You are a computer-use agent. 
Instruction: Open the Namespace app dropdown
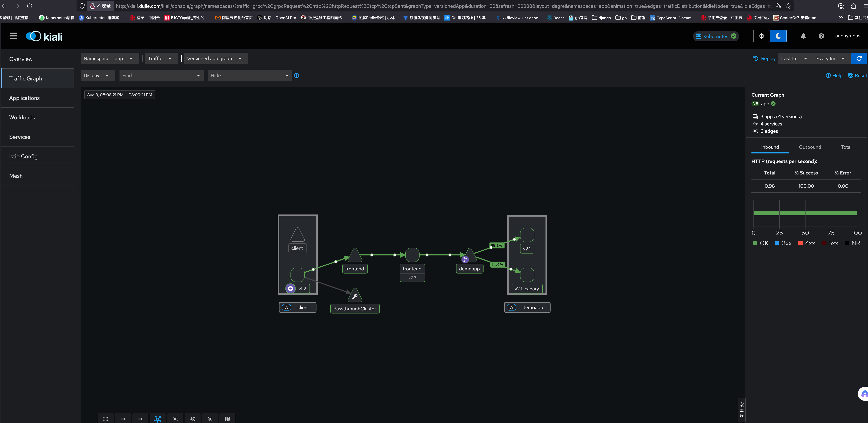pyautogui.click(x=110, y=59)
